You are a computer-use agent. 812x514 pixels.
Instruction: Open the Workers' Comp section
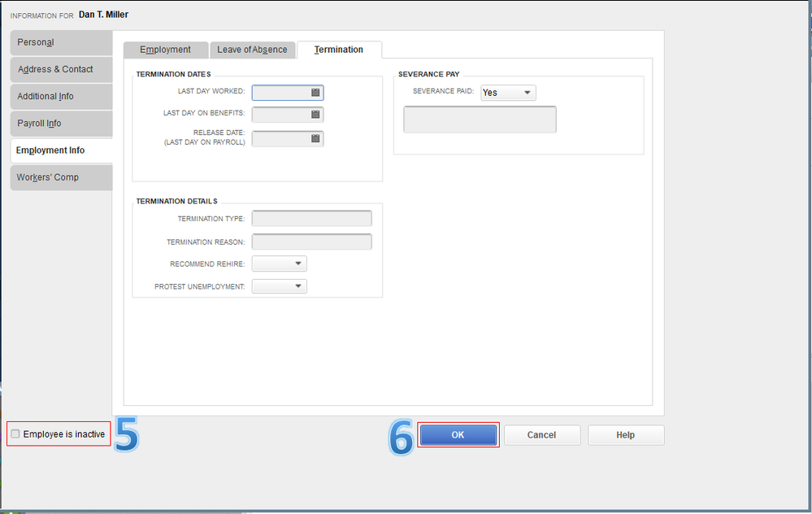pyautogui.click(x=61, y=177)
